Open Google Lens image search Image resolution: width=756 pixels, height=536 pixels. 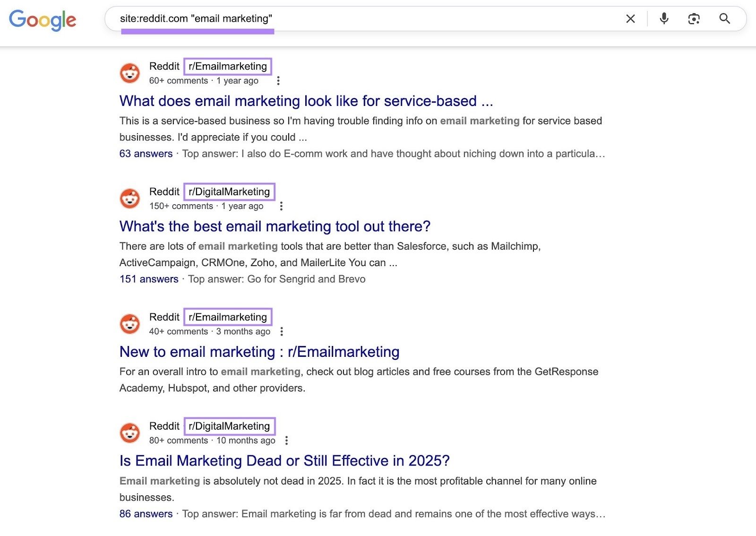click(694, 18)
